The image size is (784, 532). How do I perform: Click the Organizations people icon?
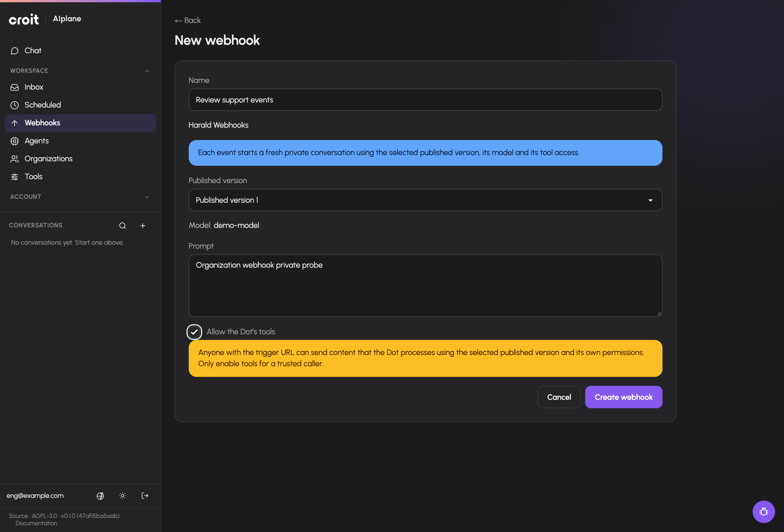15,159
